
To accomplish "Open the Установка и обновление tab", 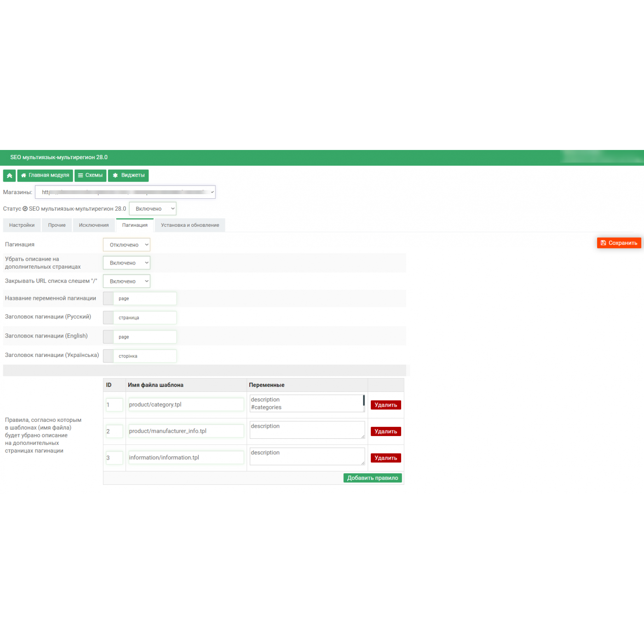I will click(190, 225).
